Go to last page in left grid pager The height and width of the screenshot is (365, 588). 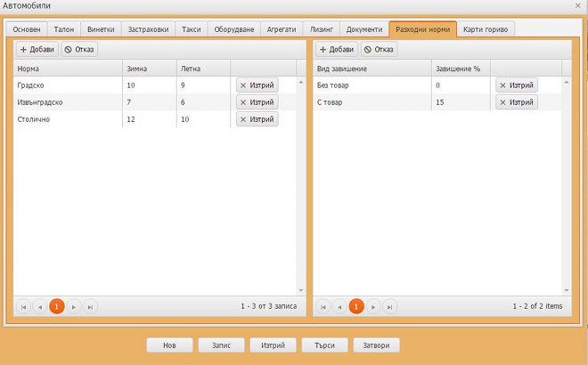click(90, 306)
